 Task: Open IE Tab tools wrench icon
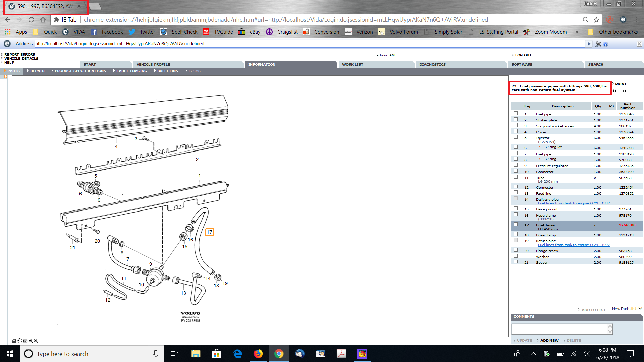coord(598,44)
